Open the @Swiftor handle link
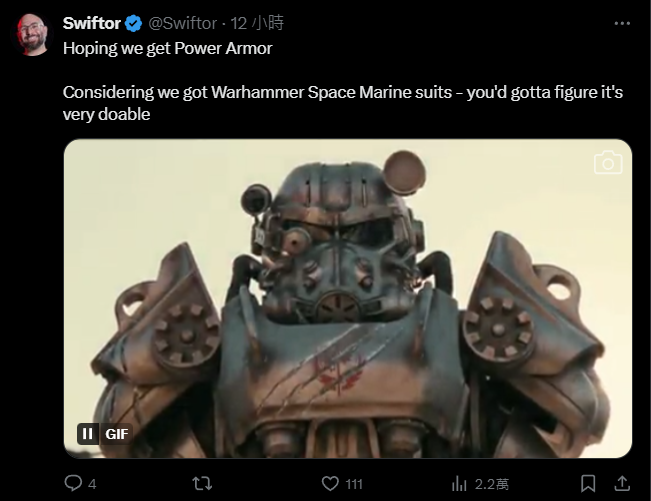The width and height of the screenshot is (651, 501). (185, 23)
